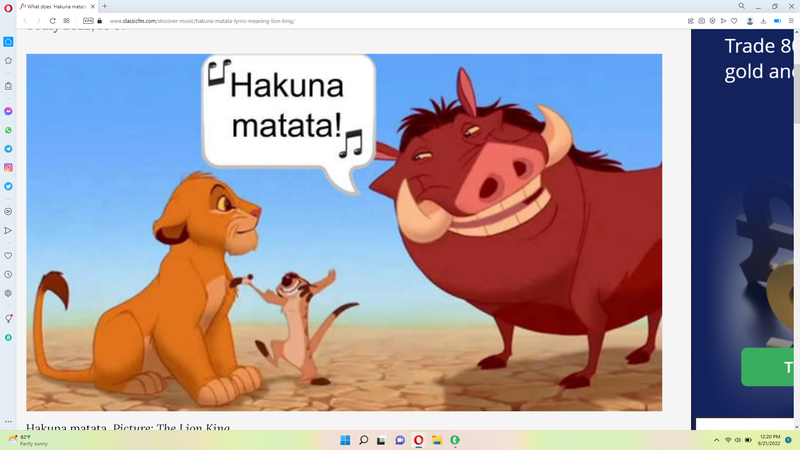Open the Wi-Fi network tray icon
Image resolution: width=800 pixels, height=450 pixels.
coord(728,440)
